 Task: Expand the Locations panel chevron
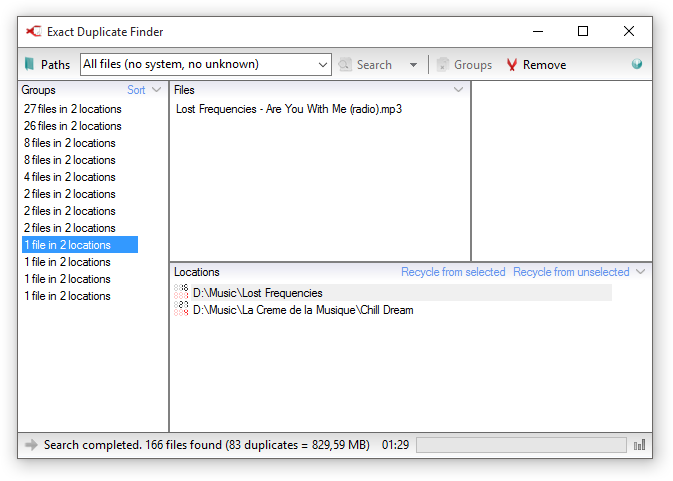640,271
